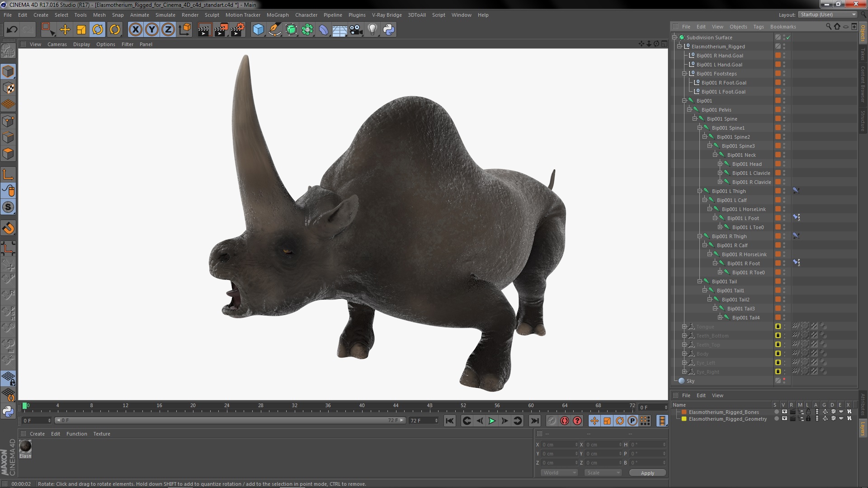868x488 pixels.
Task: Open Edit Render Settings
Action: (238, 30)
